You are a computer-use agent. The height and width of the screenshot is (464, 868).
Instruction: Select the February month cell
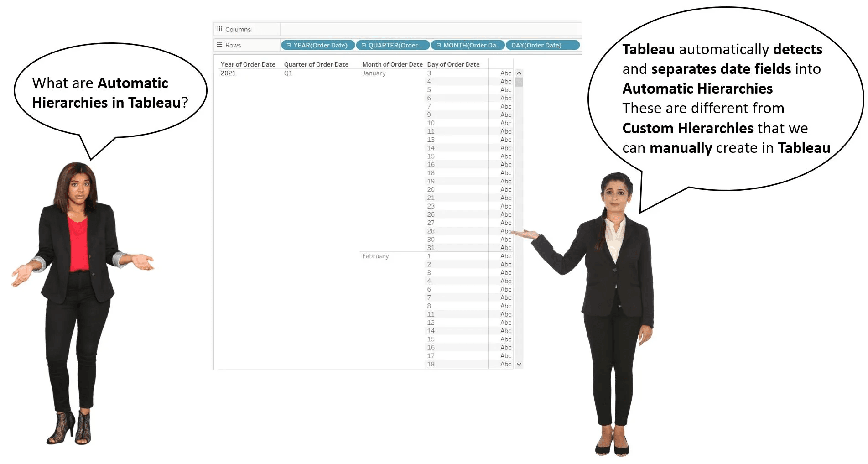pyautogui.click(x=375, y=256)
